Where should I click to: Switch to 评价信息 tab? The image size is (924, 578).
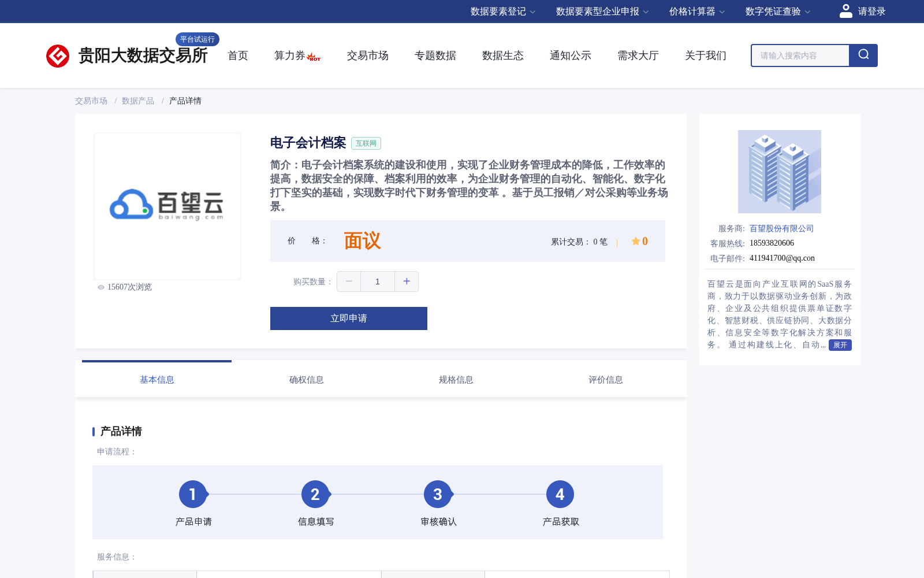tap(606, 380)
